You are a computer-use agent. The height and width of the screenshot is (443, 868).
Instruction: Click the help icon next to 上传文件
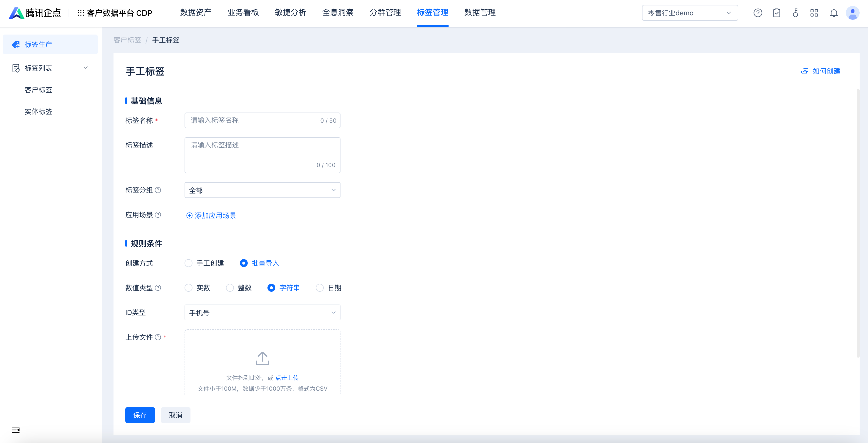(158, 337)
